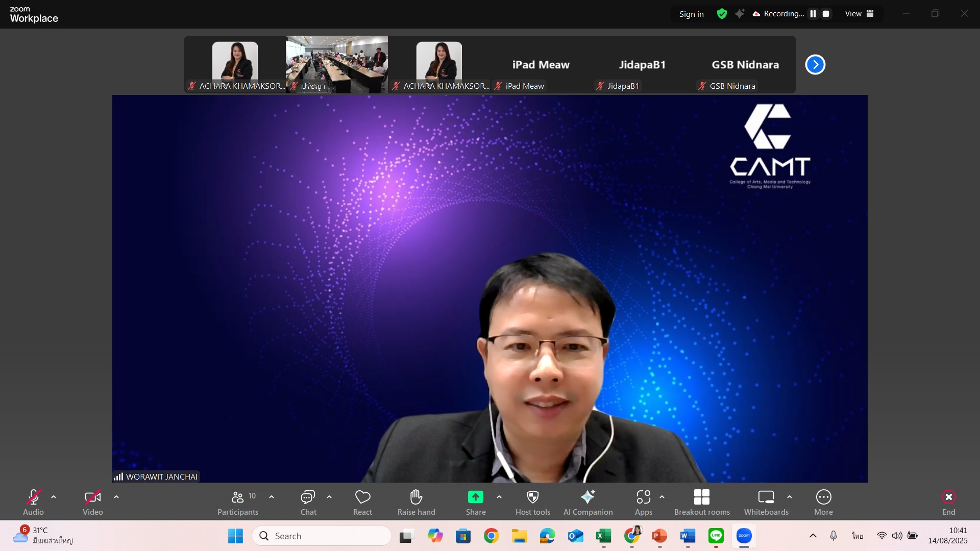Show next participants with blue arrow
Screen dimensions: 980x551
point(815,65)
